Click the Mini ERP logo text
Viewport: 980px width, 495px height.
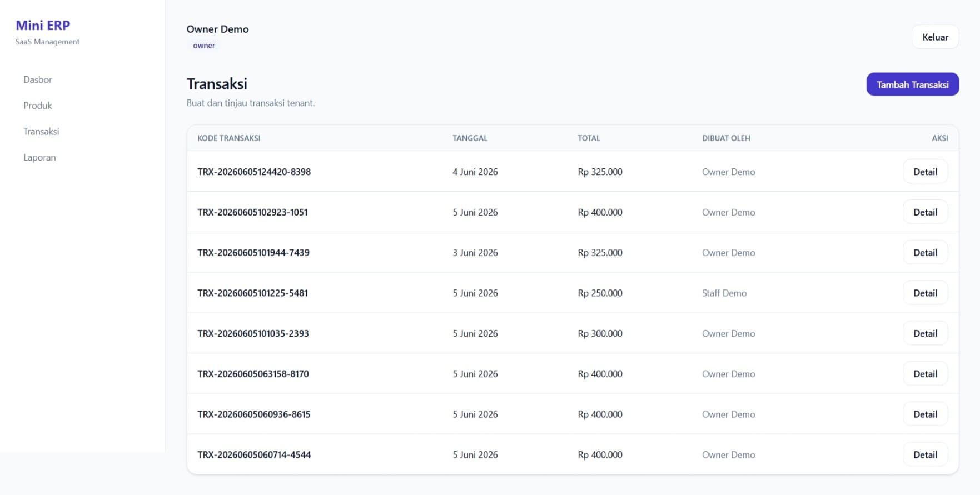43,26
